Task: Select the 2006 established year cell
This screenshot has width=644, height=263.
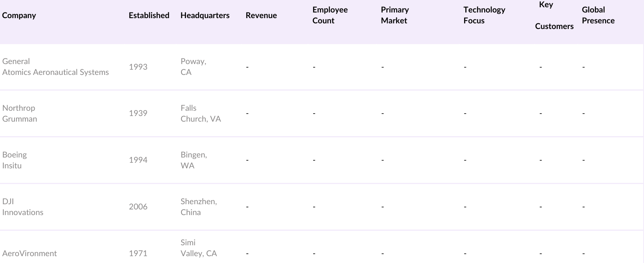Action: (138, 207)
